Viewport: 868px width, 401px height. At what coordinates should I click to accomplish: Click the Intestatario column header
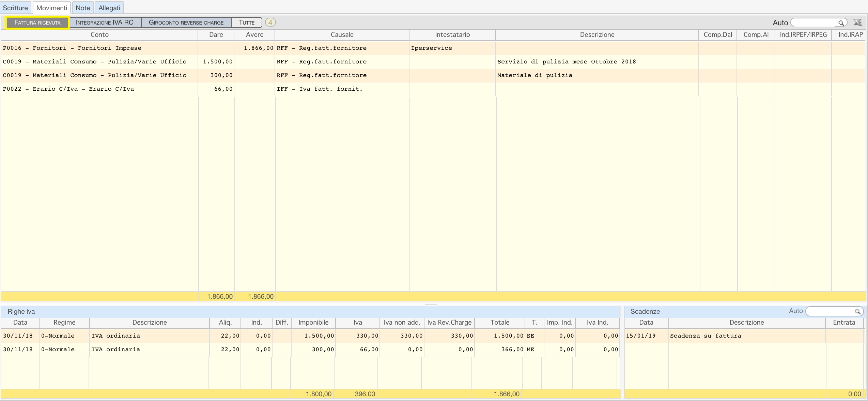(x=452, y=35)
